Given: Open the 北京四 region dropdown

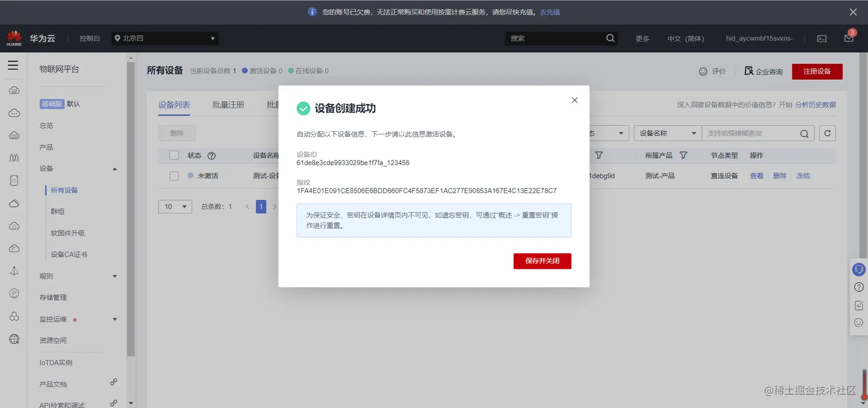Looking at the screenshot, I should (x=165, y=38).
